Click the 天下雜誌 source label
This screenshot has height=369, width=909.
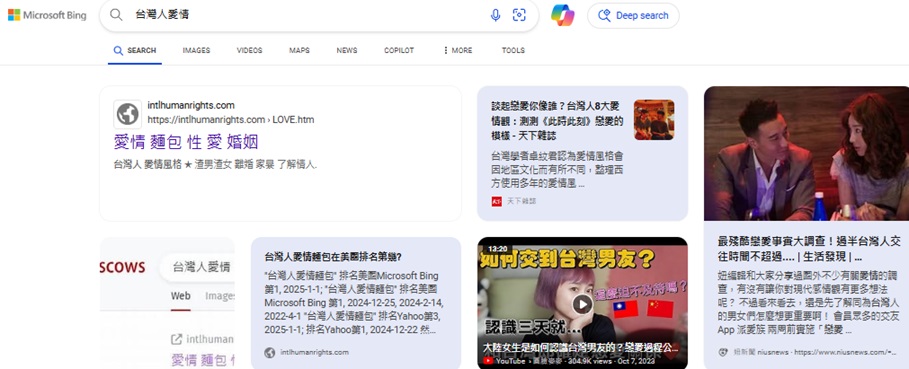[x=521, y=201]
